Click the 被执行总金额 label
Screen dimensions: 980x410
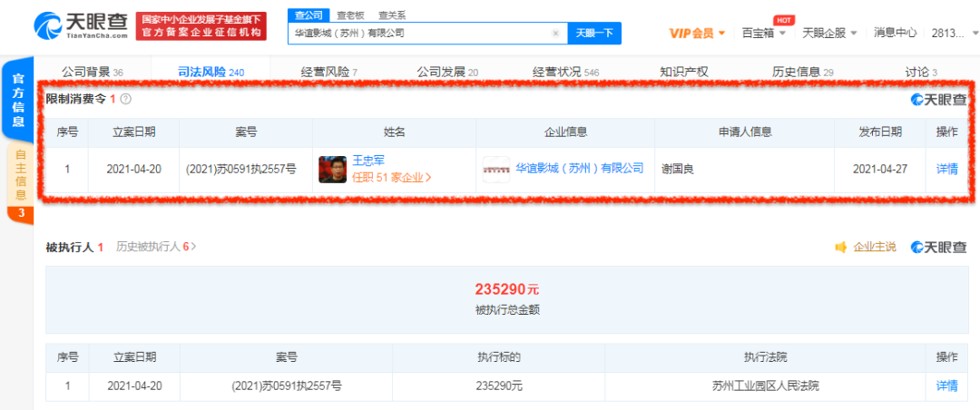coord(506,309)
